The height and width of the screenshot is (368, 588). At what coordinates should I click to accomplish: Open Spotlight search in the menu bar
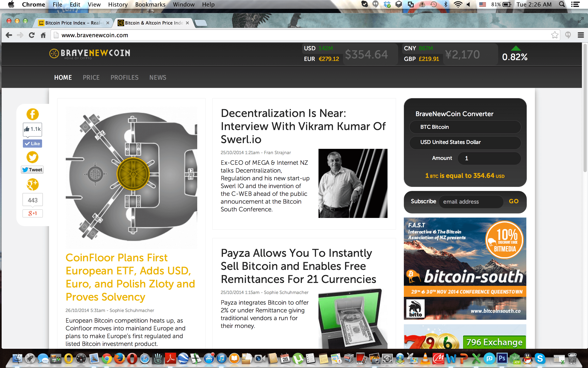point(562,4)
